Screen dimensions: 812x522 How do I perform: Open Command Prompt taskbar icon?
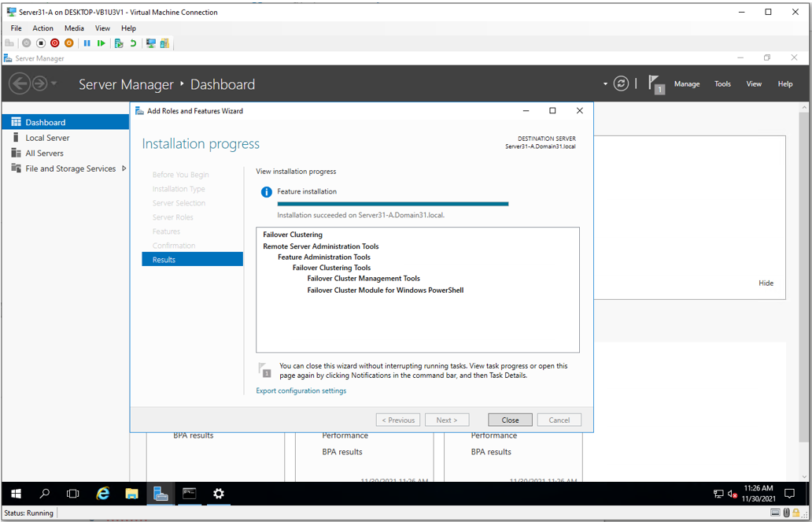coord(190,494)
